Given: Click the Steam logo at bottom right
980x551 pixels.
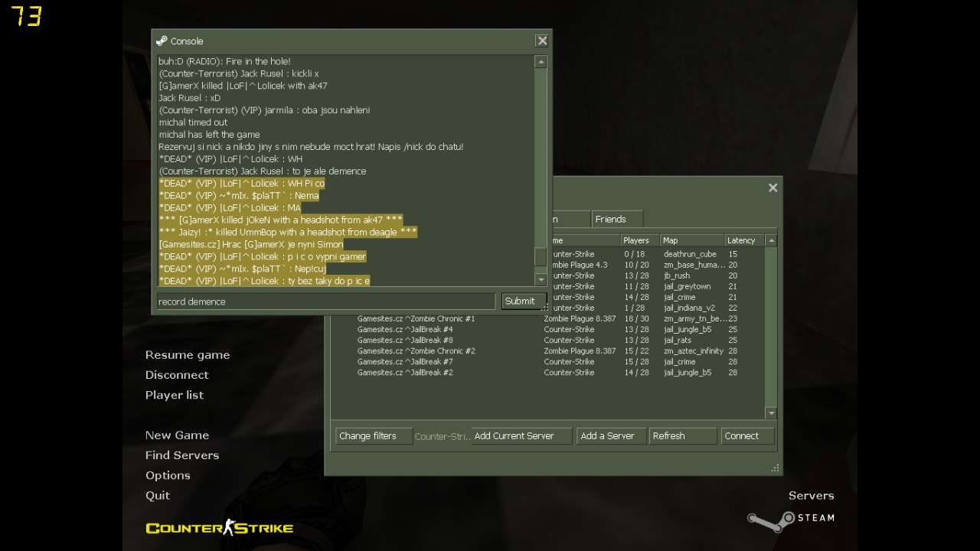Looking at the screenshot, I should [x=791, y=520].
